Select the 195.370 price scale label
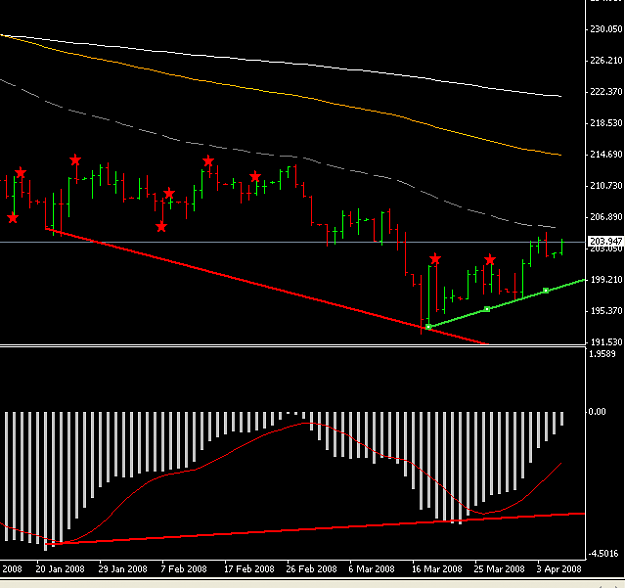Viewport: 625px width, 588px height. point(606,311)
